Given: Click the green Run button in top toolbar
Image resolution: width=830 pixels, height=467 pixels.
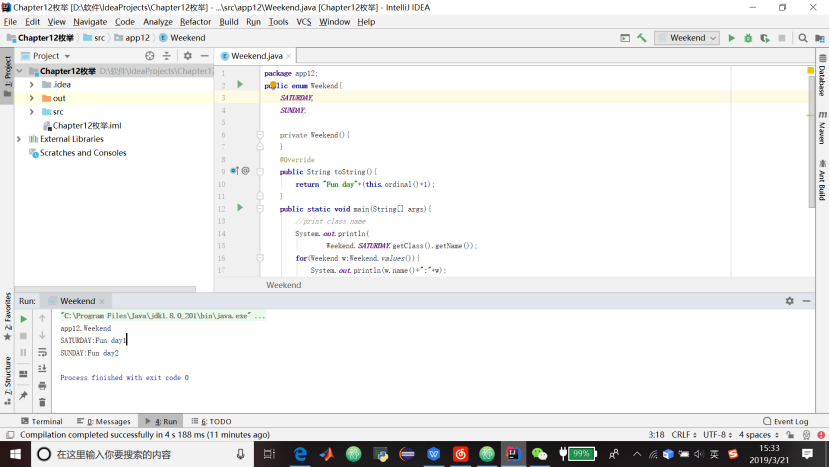Looking at the screenshot, I should (x=732, y=38).
